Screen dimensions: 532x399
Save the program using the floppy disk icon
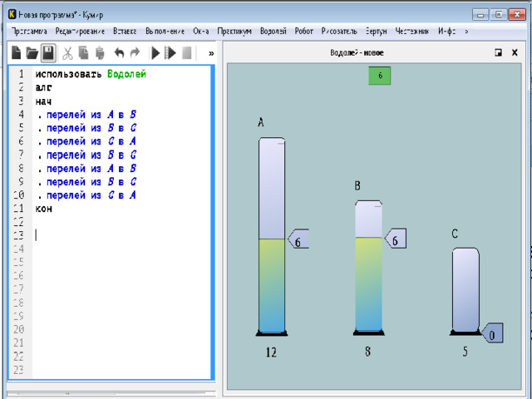point(49,53)
